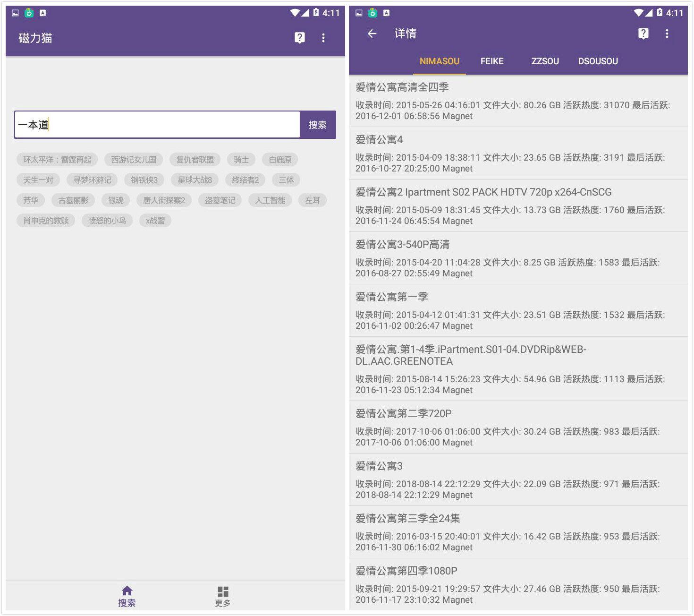
Task: Pick the x战警 keyword chip
Action: point(155,221)
